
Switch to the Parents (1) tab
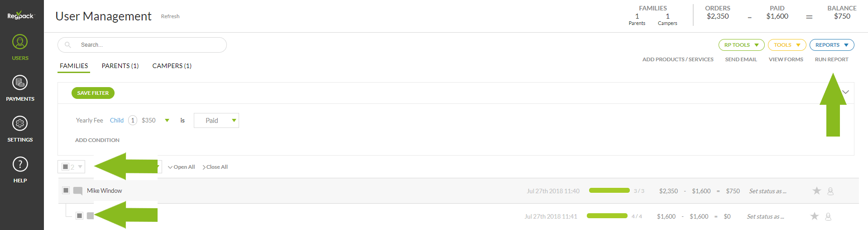point(120,66)
